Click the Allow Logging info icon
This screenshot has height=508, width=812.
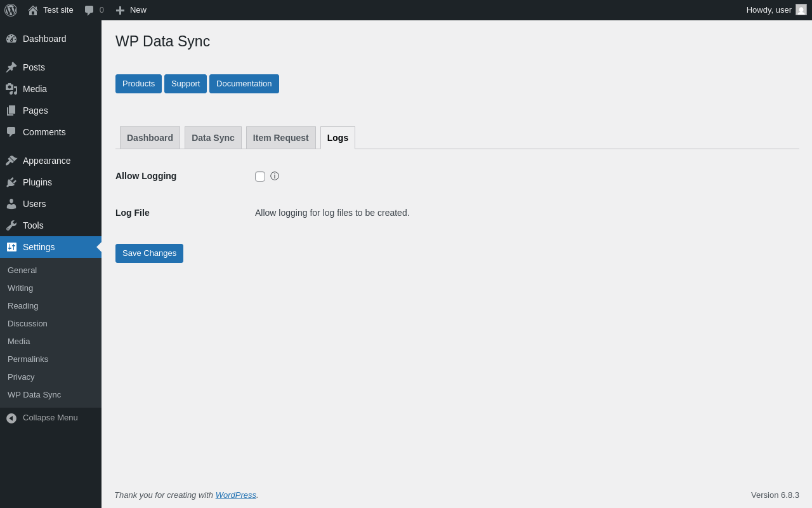(275, 177)
